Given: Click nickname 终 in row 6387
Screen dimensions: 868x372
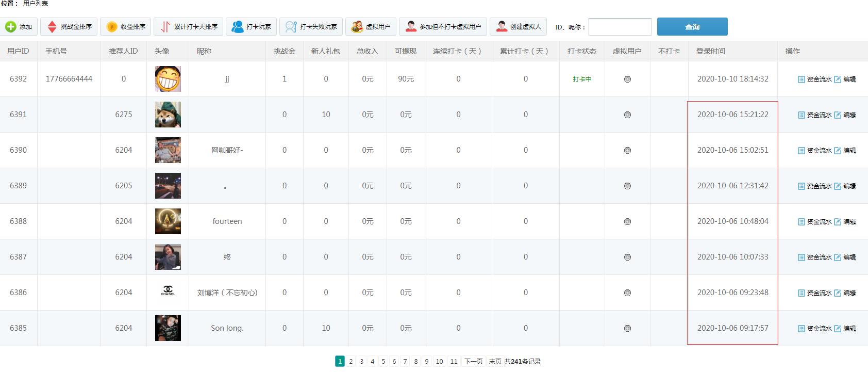Looking at the screenshot, I should pyautogui.click(x=227, y=257).
